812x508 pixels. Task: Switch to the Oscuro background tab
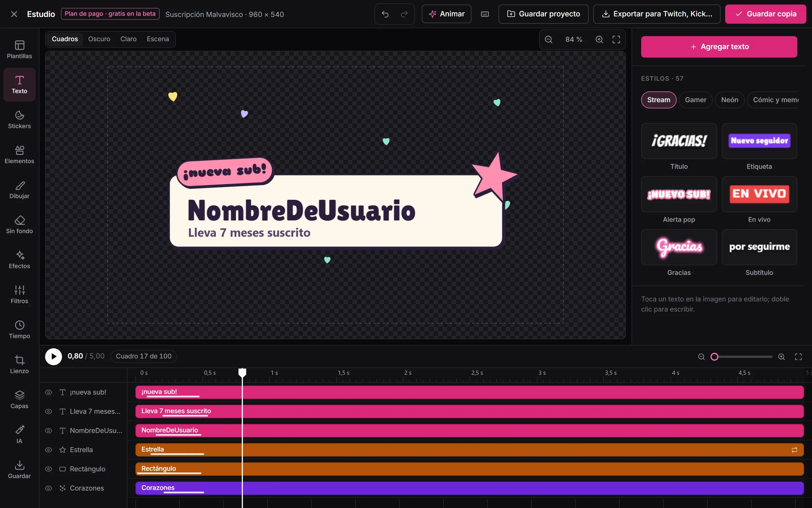coord(99,39)
